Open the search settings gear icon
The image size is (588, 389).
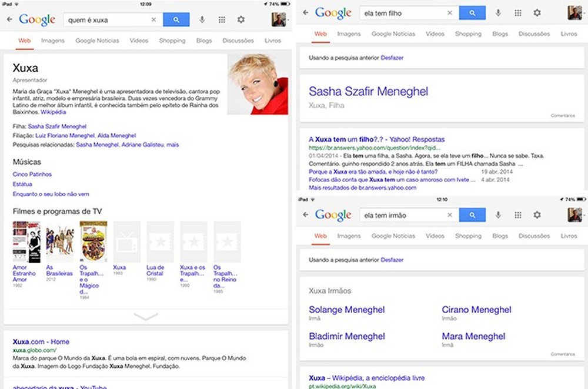point(241,19)
